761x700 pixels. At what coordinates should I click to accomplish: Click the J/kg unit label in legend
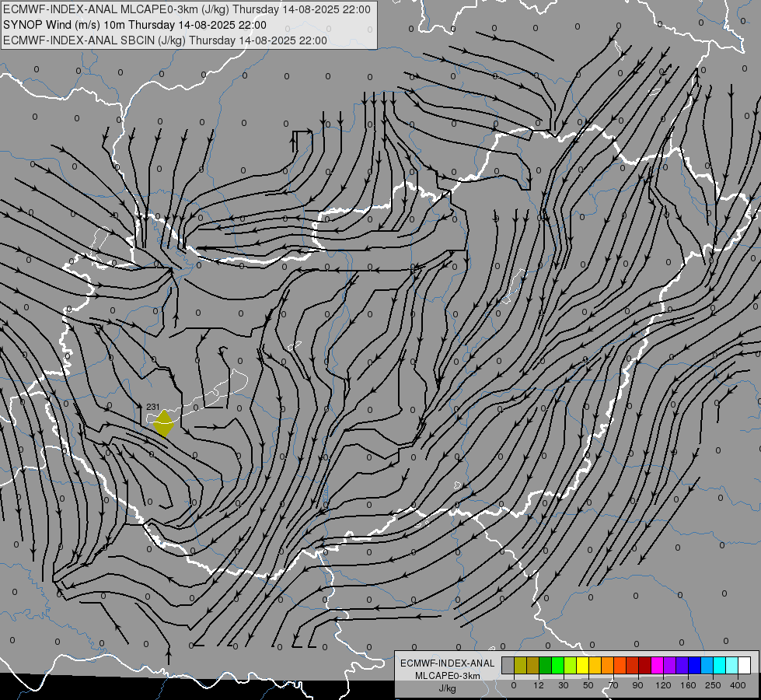coord(448,688)
